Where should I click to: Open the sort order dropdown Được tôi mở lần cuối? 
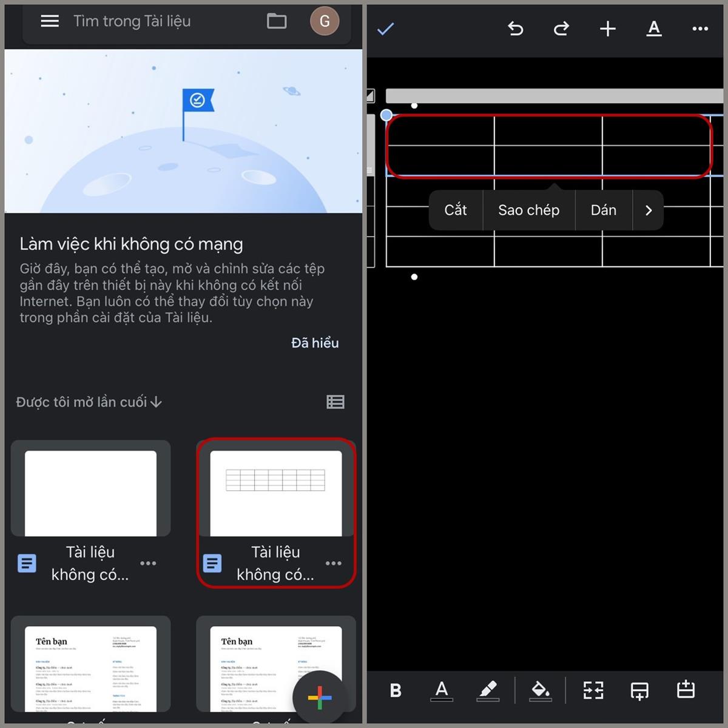click(x=88, y=402)
